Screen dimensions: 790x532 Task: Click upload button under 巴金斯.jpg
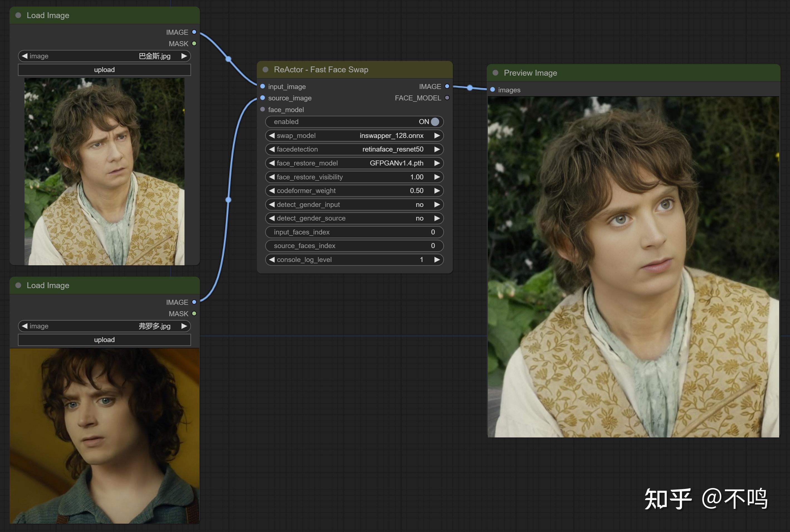point(104,70)
